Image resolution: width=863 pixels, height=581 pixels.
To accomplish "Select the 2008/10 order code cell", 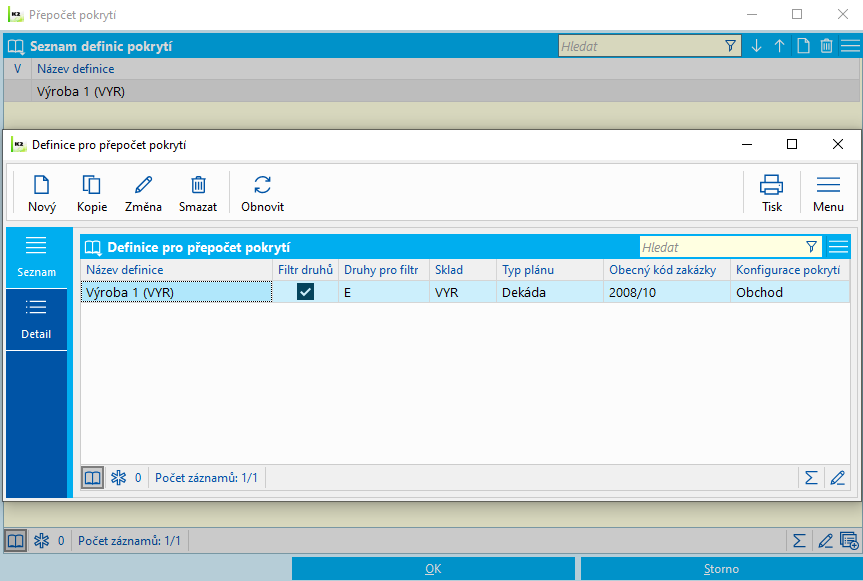I will 667,292.
